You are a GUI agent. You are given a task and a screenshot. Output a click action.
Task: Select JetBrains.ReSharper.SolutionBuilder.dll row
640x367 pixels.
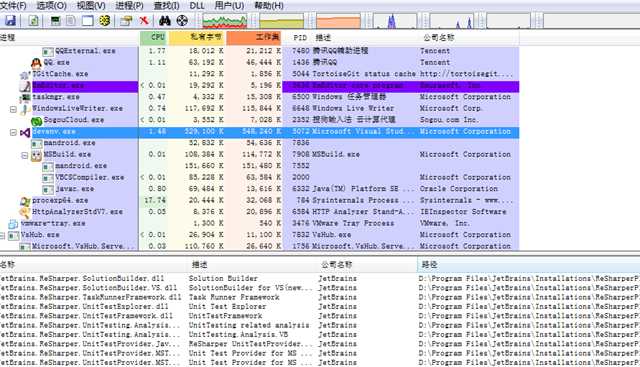pyautogui.click(x=320, y=278)
